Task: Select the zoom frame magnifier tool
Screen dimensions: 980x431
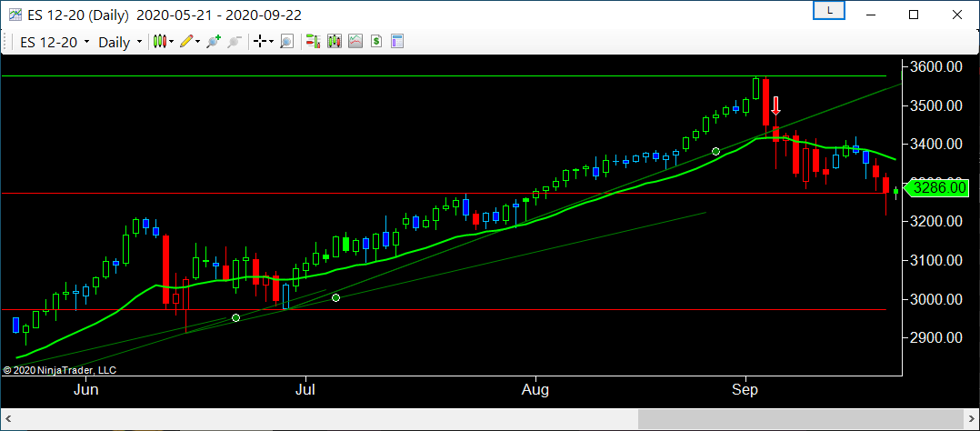Action: [286, 42]
